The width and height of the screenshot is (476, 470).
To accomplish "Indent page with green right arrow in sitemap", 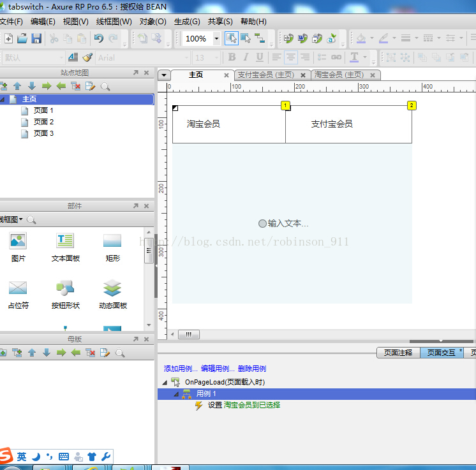I will tap(47, 86).
